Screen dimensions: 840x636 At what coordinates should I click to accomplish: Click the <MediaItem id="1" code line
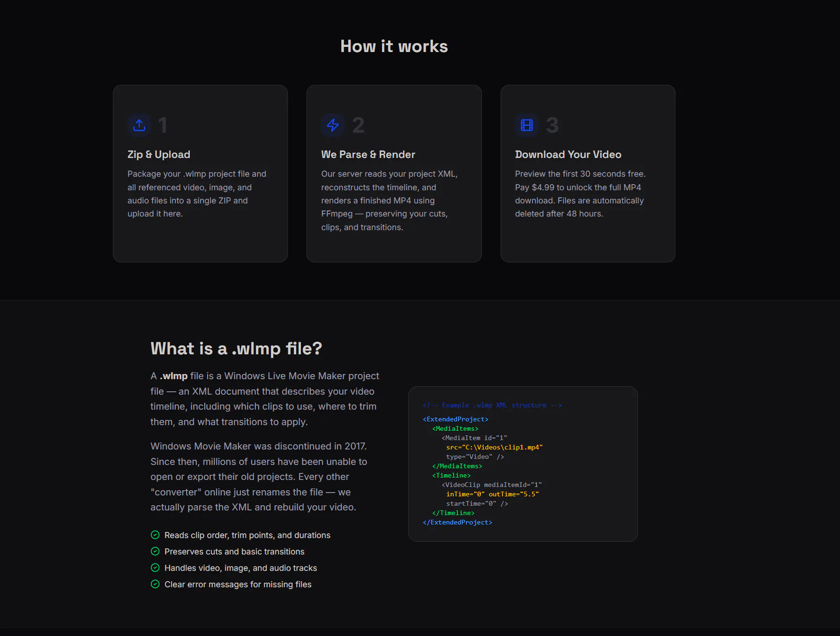474,438
